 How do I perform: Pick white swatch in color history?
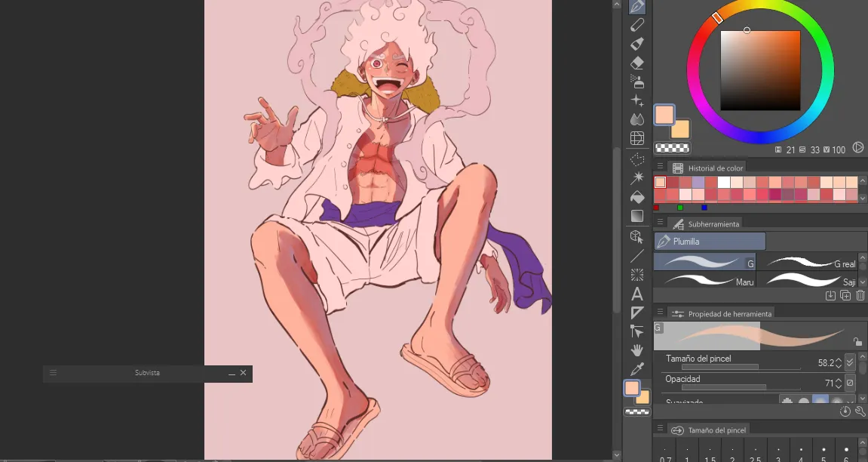(x=723, y=182)
